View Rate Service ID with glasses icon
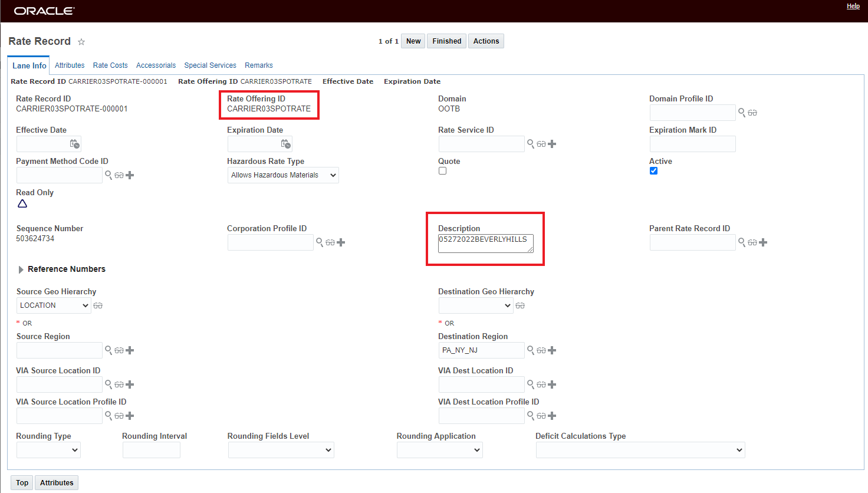Image resolution: width=868 pixels, height=493 pixels. coord(541,144)
